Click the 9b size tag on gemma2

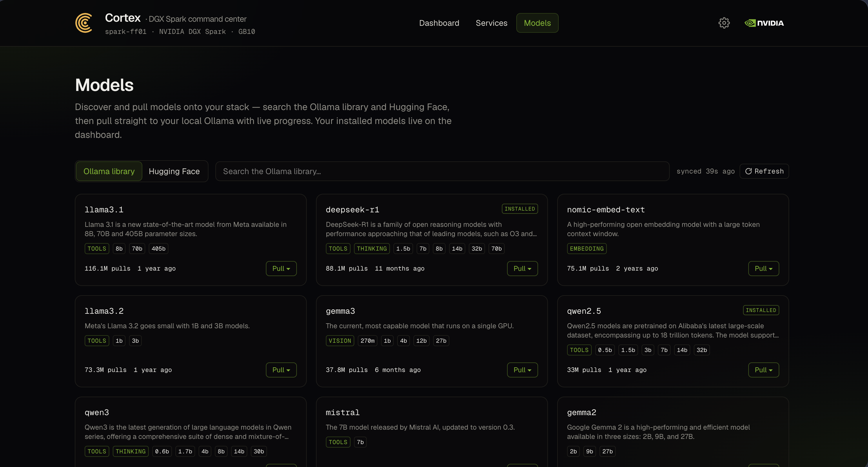589,452
